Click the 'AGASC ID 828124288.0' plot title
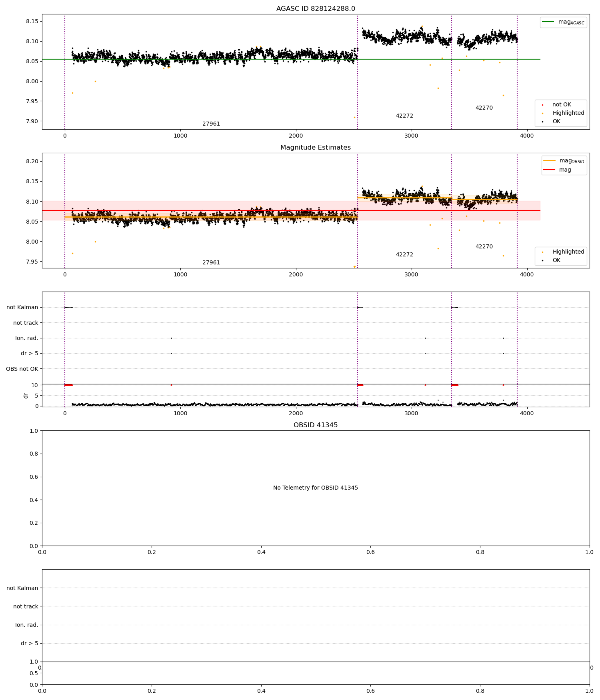The image size is (600, 700). [316, 9]
